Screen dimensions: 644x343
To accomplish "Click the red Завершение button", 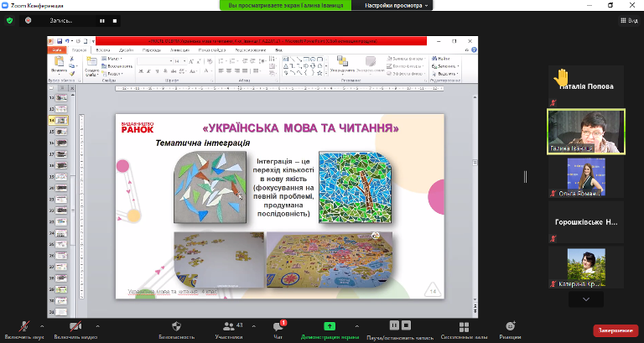I will 615,330.
